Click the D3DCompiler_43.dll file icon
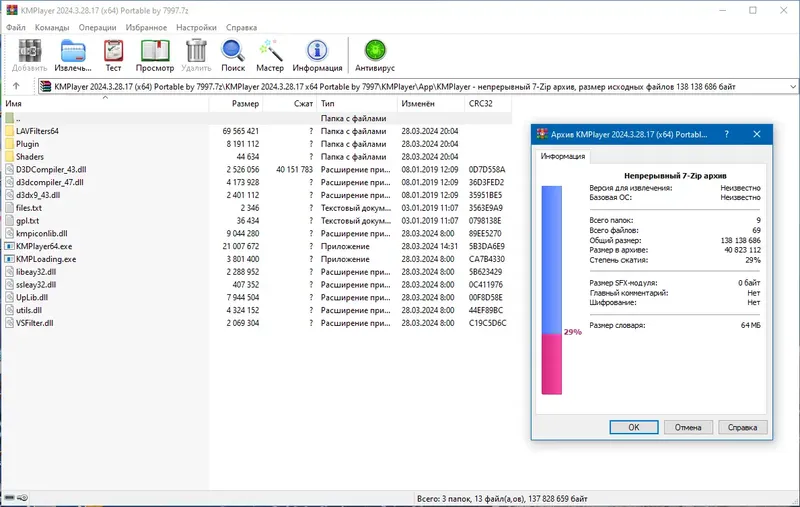The image size is (800, 507). click(9, 169)
